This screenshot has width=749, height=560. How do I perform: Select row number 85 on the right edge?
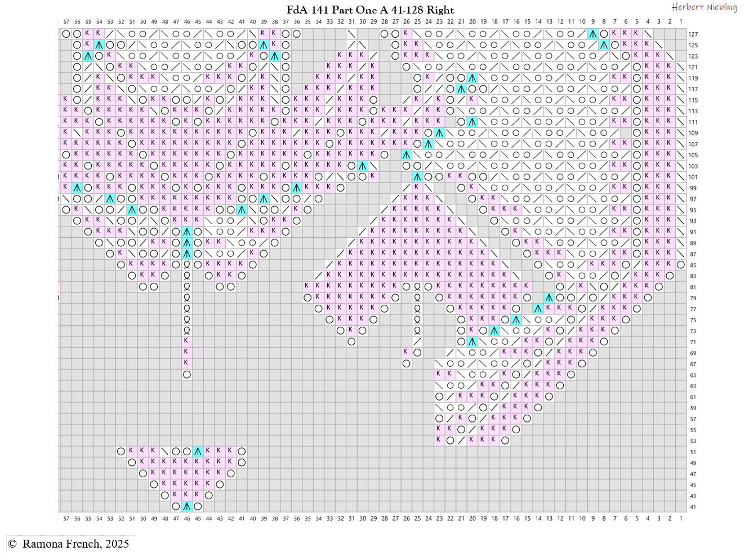[x=693, y=265]
